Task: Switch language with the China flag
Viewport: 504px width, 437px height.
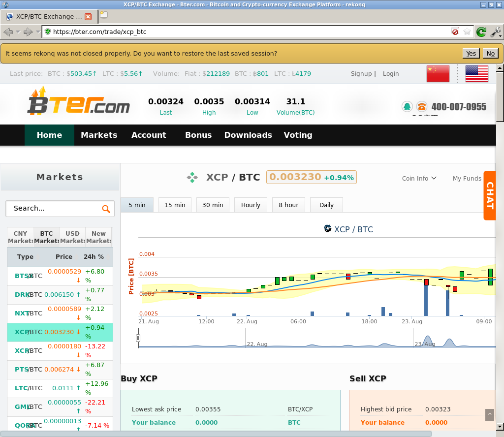Action: click(438, 74)
